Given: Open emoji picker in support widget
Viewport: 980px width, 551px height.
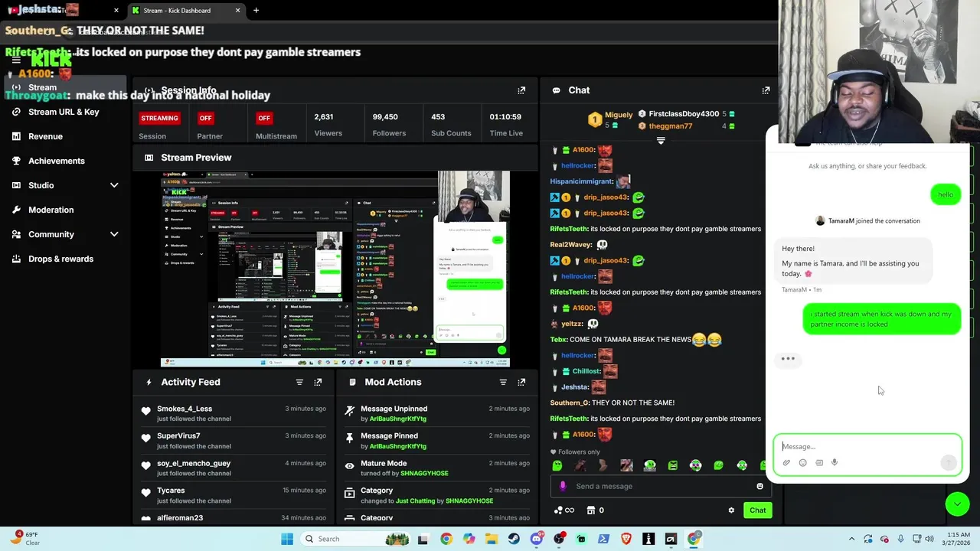Looking at the screenshot, I should pos(802,463).
